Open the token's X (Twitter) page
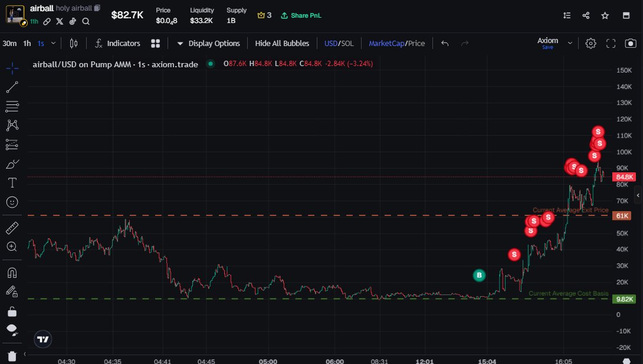643x364 pixels. pos(60,21)
